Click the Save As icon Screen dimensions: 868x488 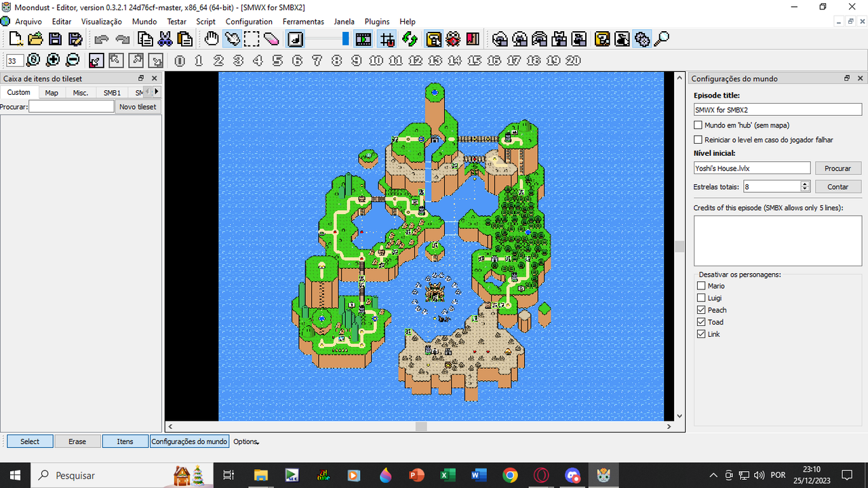point(75,39)
